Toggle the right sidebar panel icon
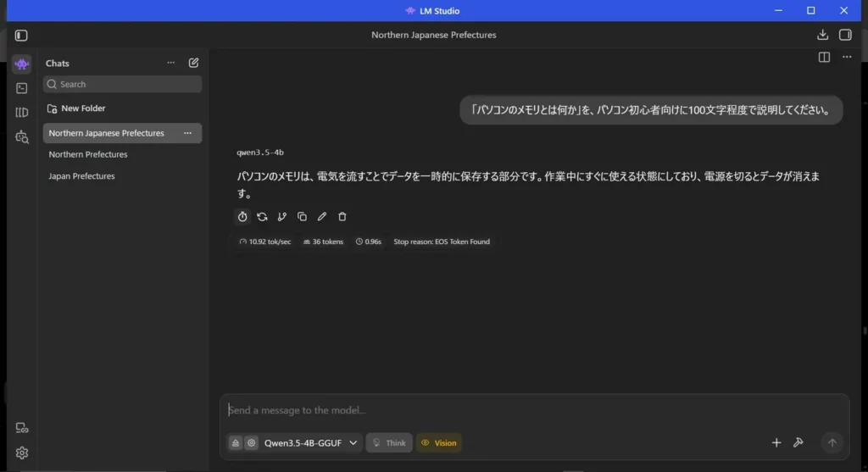The height and width of the screenshot is (472, 868). click(845, 35)
